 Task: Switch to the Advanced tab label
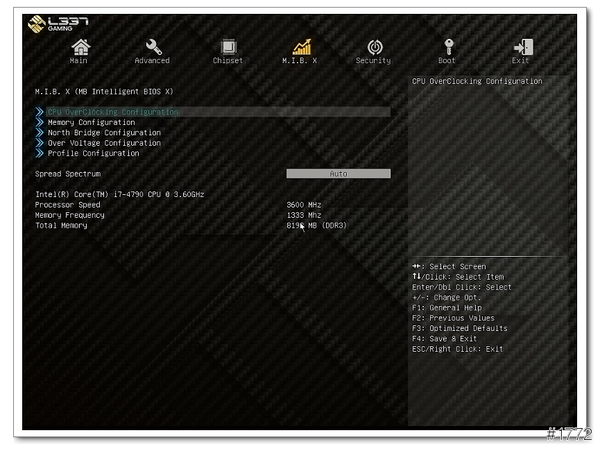(152, 60)
